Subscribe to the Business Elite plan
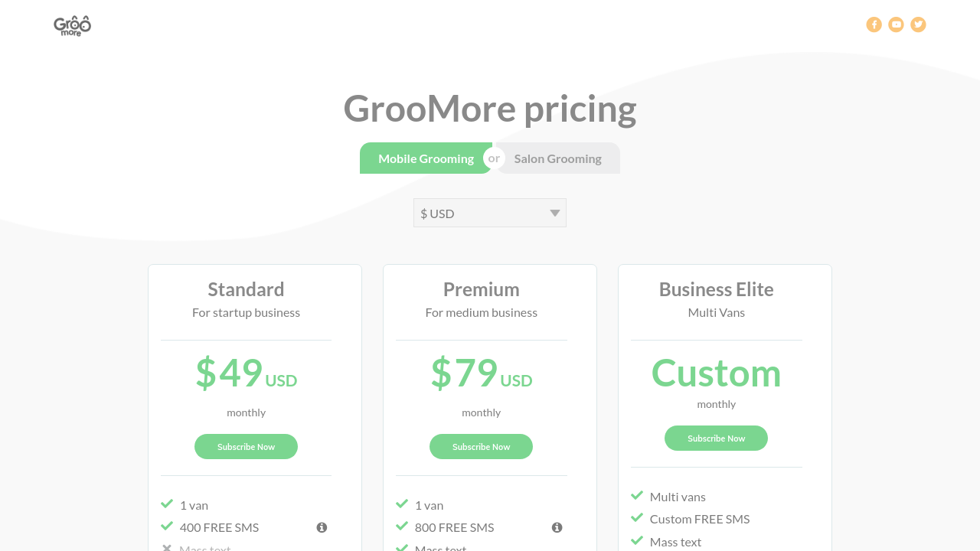The width and height of the screenshot is (980, 551). (x=716, y=438)
